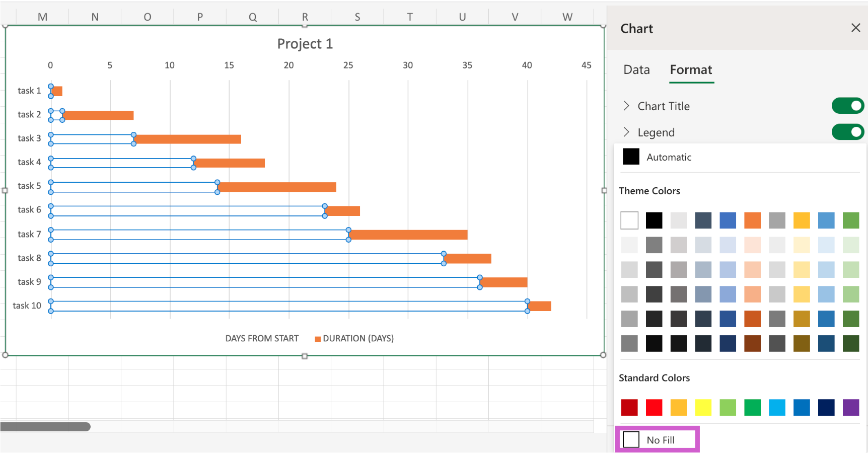
Task: Close the Chart side panel
Action: 855,28
